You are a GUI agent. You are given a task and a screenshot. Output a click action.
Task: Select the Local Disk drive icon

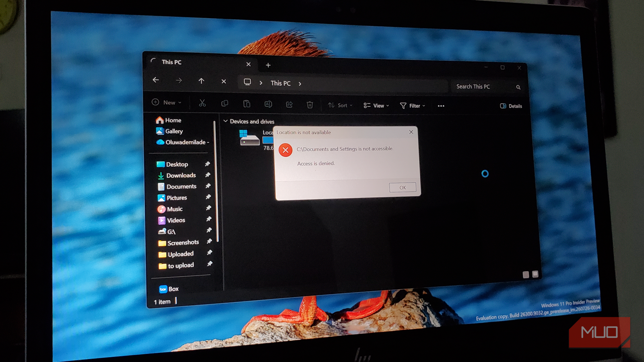pyautogui.click(x=250, y=138)
